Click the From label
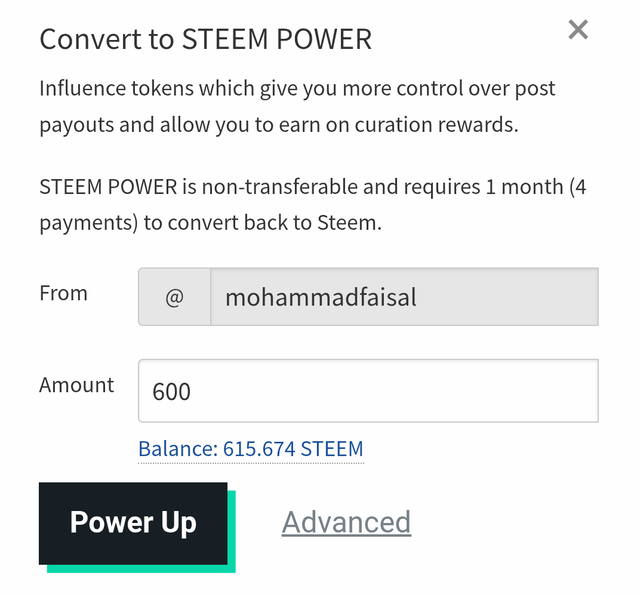640x594 pixels. tap(63, 294)
